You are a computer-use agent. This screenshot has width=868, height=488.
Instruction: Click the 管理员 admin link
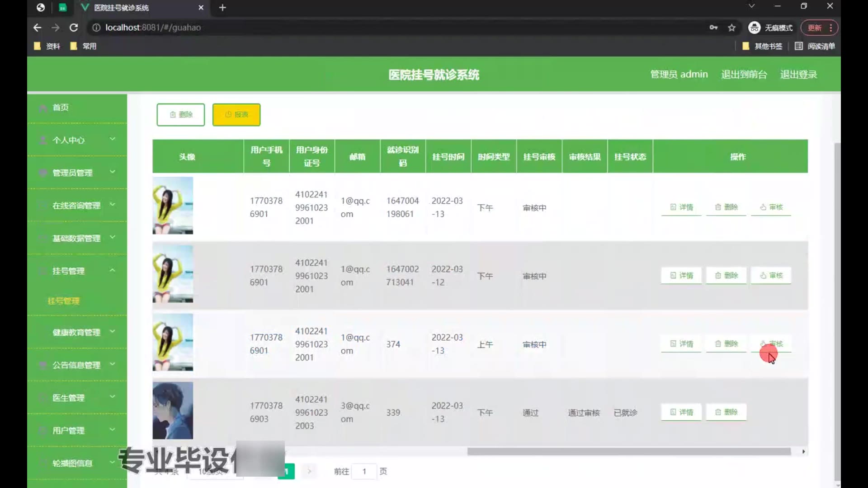click(679, 74)
